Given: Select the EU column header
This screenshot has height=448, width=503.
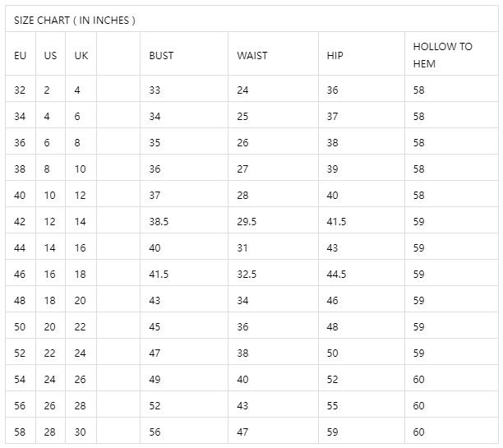Looking at the screenshot, I should pyautogui.click(x=20, y=56).
